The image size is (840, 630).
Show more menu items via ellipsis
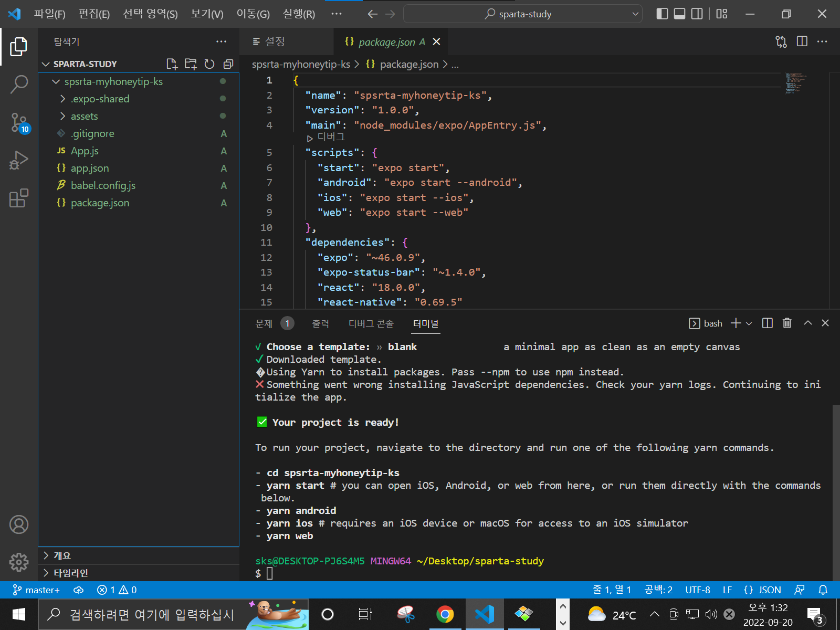point(337,14)
